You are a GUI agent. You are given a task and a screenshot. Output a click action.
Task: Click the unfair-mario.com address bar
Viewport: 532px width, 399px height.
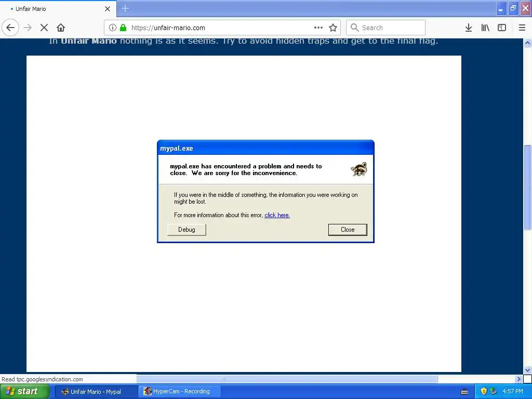222,28
